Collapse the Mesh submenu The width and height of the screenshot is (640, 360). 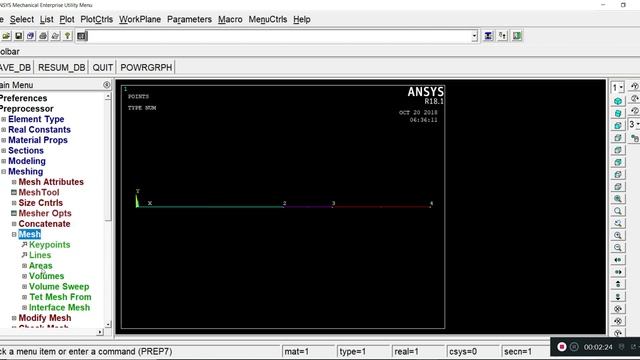click(x=14, y=234)
